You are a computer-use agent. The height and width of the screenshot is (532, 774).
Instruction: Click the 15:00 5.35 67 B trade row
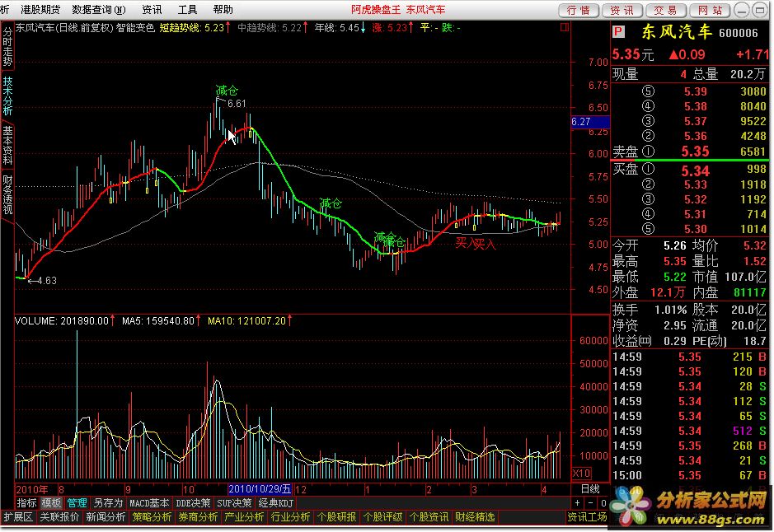click(690, 476)
